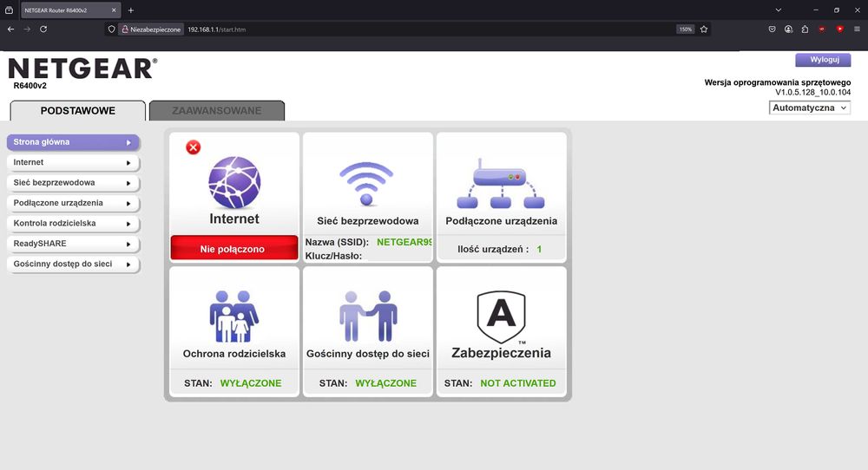Click the Klucz/Hasło label
Screen dimensions: 868x470
point(333,256)
